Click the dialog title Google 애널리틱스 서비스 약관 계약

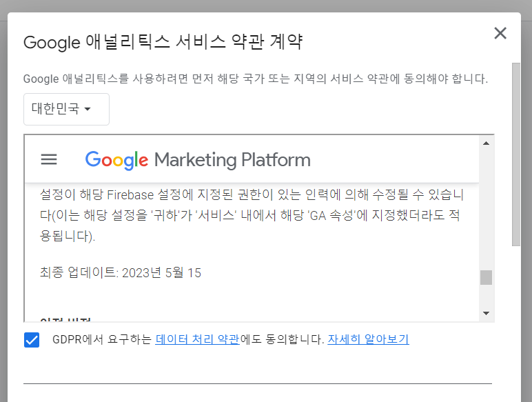pos(163,42)
